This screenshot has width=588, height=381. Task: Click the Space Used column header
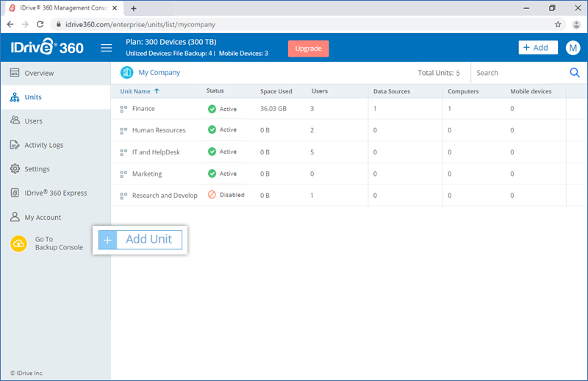click(x=276, y=91)
